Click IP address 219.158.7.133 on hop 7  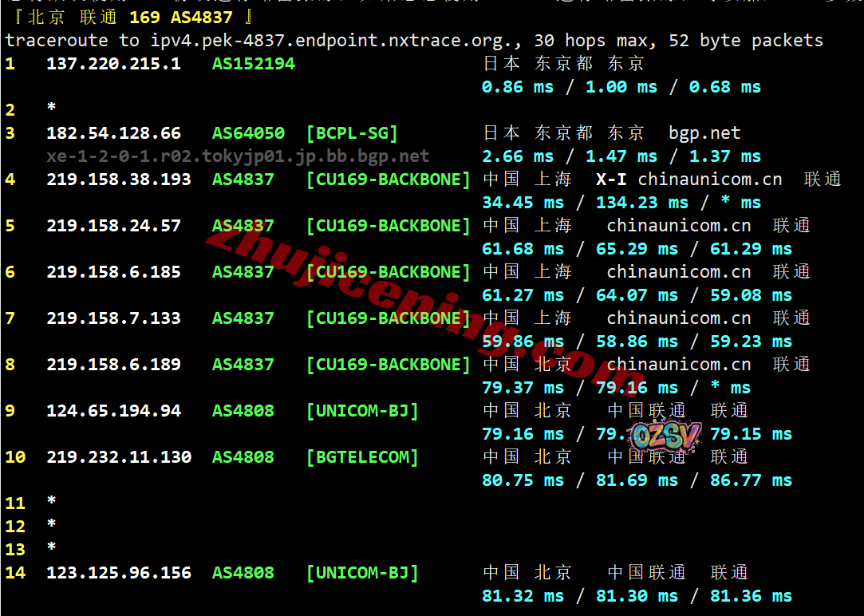tap(113, 318)
